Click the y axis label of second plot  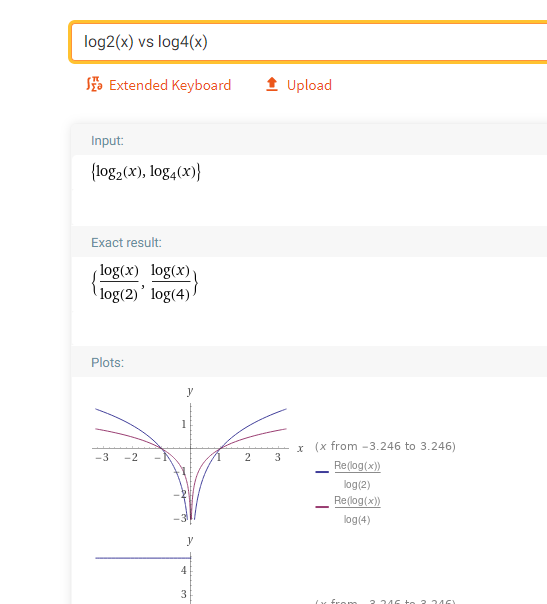pyautogui.click(x=190, y=540)
